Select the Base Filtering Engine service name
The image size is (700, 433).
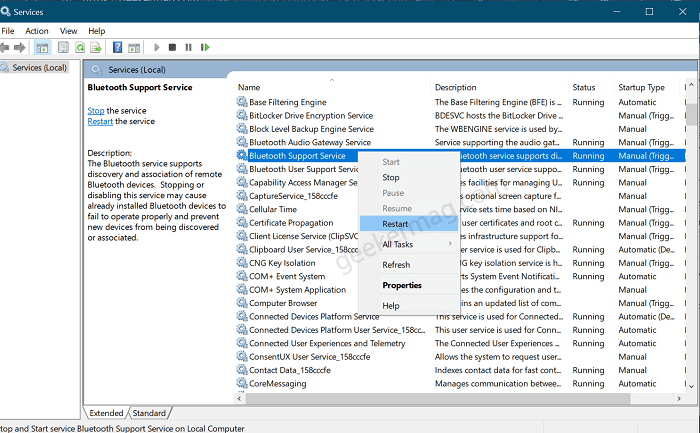point(288,102)
